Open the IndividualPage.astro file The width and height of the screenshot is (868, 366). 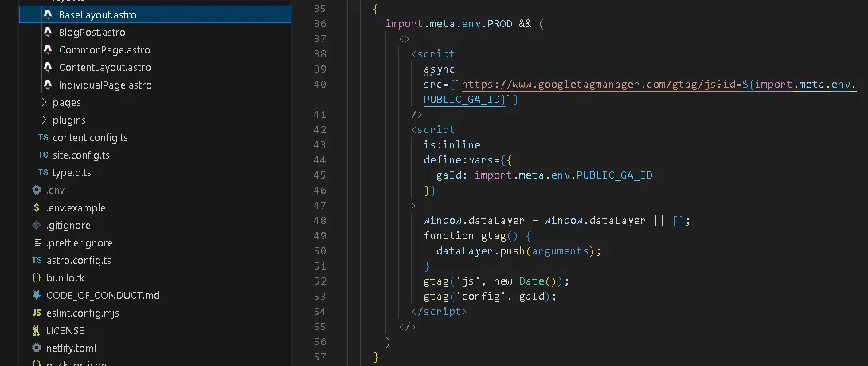pos(105,85)
